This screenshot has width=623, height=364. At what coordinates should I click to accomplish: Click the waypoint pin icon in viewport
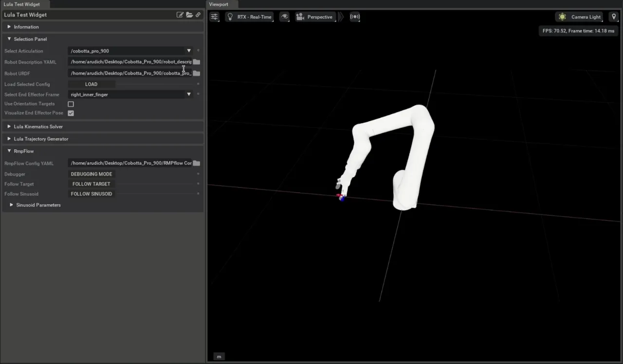[613, 17]
